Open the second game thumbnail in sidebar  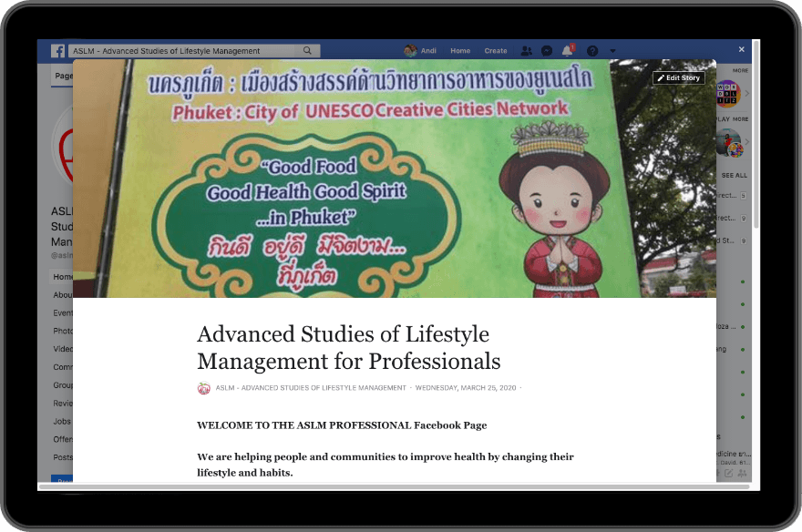(x=728, y=142)
